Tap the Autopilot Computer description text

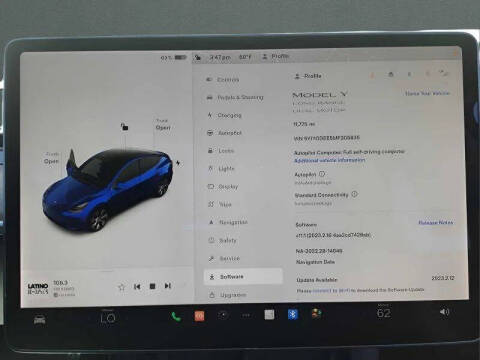[x=349, y=152]
